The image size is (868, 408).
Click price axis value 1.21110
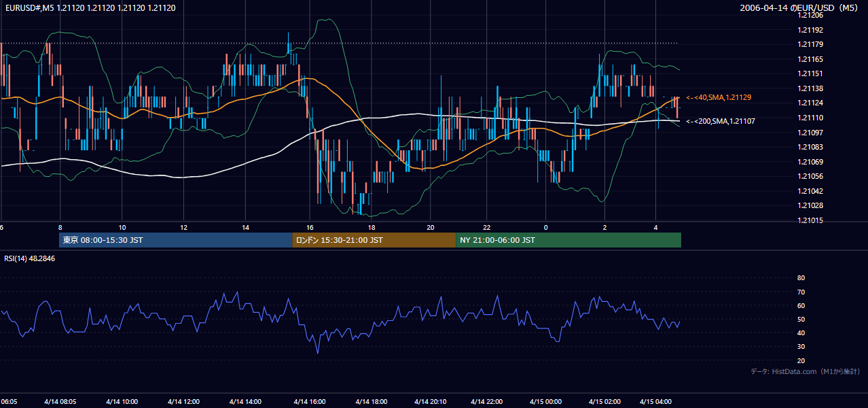[x=811, y=118]
